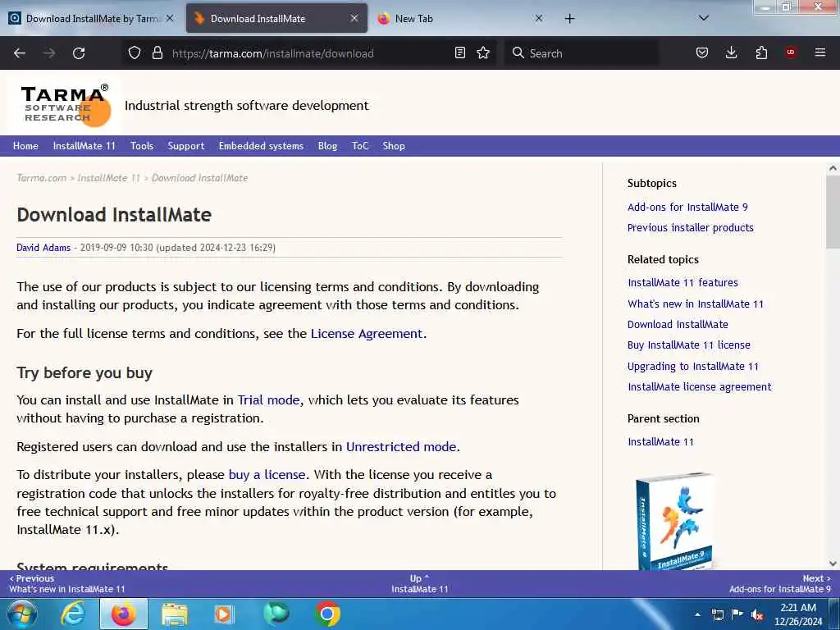Reload the current page

tap(79, 53)
